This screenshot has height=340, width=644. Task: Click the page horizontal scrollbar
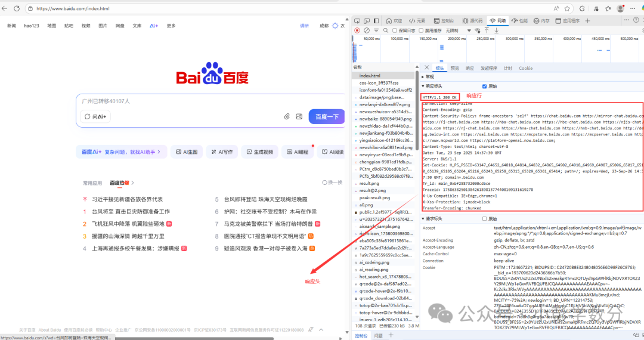(137, 338)
